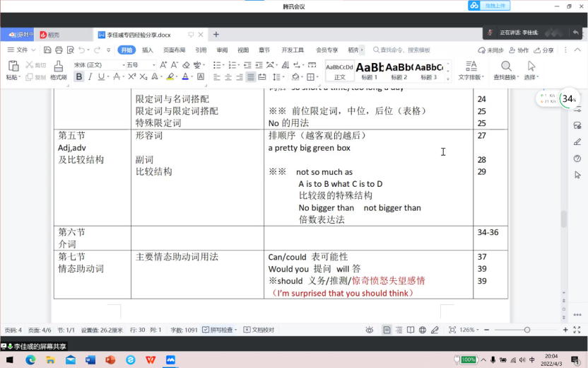588x368 pixels.
Task: Open the 页面布局 (Page Layout) tab
Action: (x=174, y=50)
